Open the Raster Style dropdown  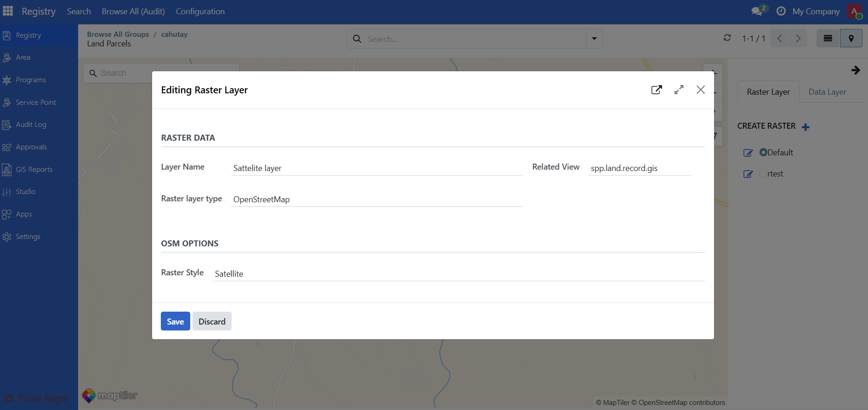pos(459,274)
